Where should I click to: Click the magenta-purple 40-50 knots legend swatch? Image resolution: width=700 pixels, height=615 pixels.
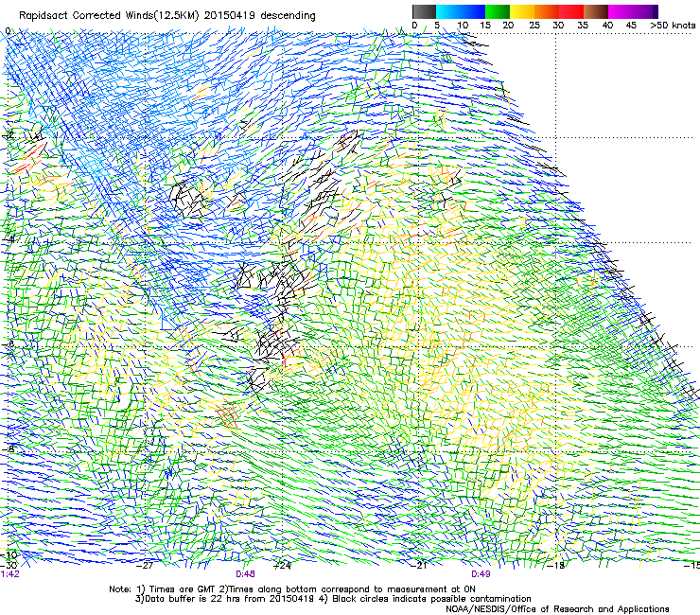point(633,11)
